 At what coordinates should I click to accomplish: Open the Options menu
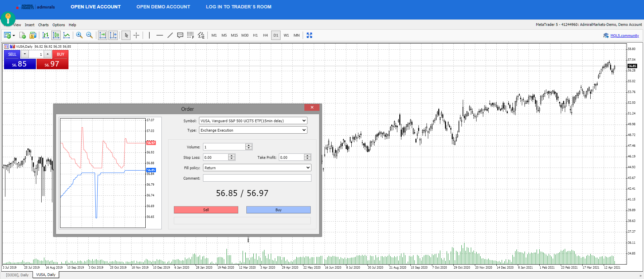point(59,25)
